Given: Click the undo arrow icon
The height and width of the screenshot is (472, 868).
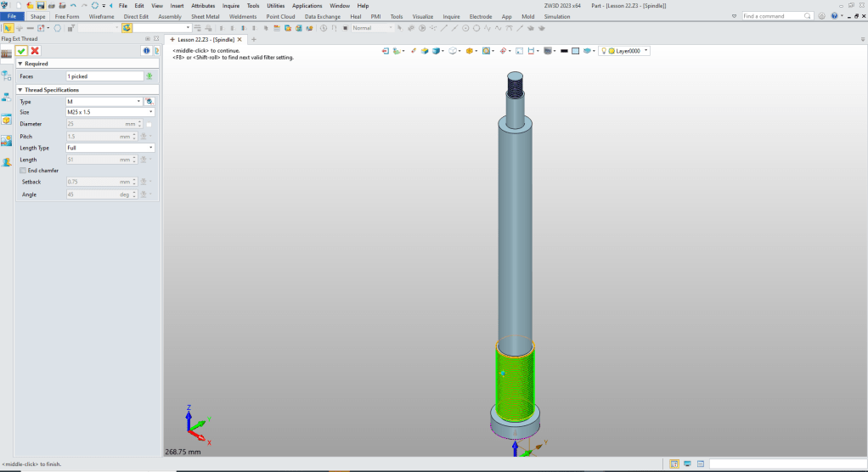Looking at the screenshot, I should (x=73, y=5).
